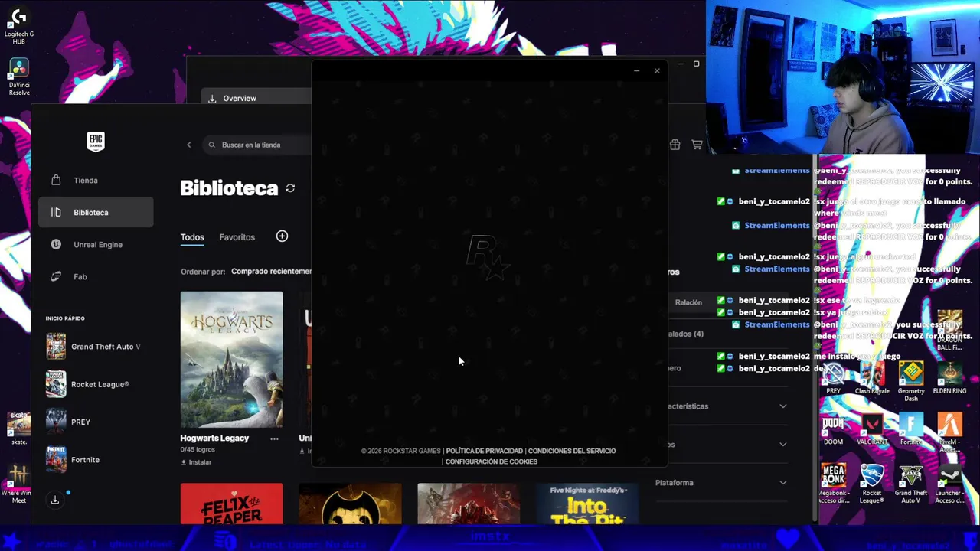
Task: Open the Grand Theft Auto V desktop shortcut
Action: pyautogui.click(x=911, y=484)
